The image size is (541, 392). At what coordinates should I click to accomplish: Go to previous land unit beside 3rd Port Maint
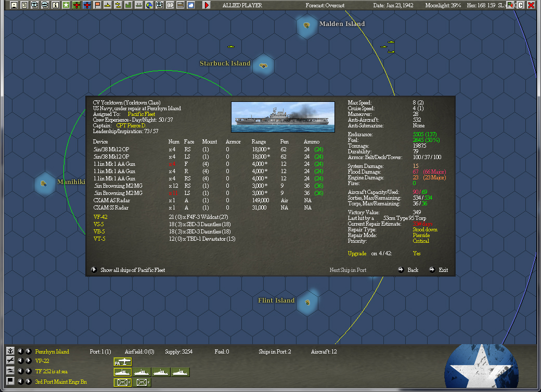pos(21,382)
